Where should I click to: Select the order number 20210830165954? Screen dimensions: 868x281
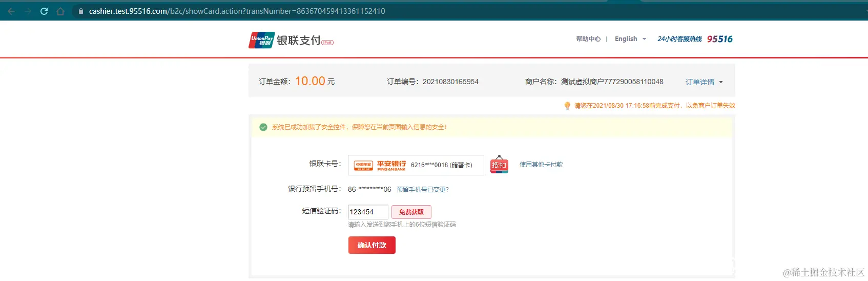tap(450, 82)
